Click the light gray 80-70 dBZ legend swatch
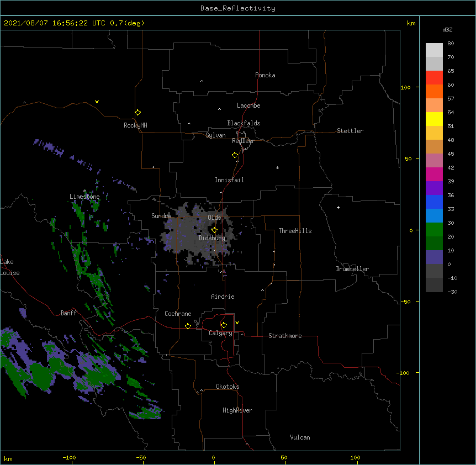476x465 pixels. pyautogui.click(x=434, y=50)
